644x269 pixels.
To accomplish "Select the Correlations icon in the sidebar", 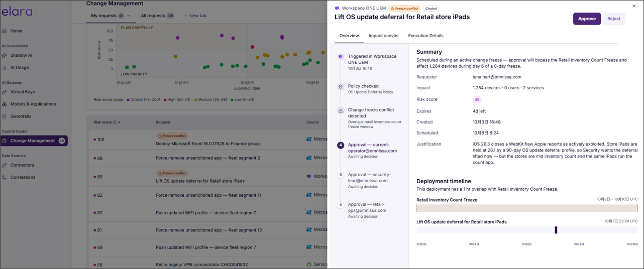I will 5,177.
